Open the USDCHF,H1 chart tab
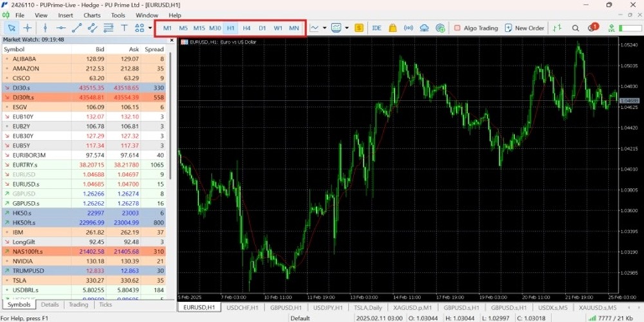Viewport: 644px width, 322px height. [x=242, y=307]
